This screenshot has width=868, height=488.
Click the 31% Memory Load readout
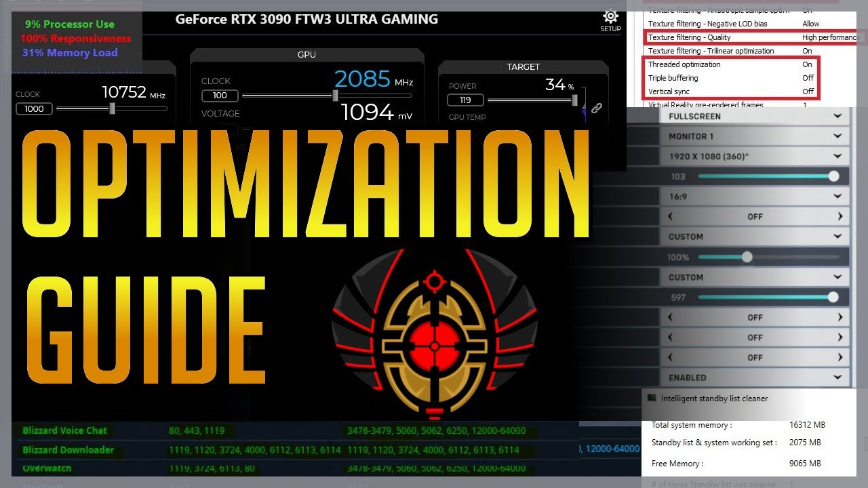tap(70, 53)
